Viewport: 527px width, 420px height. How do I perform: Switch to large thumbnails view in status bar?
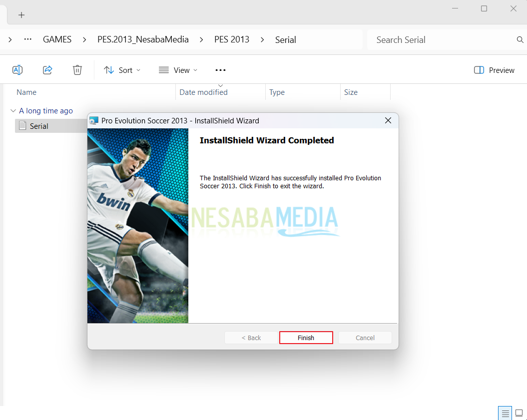click(520, 413)
